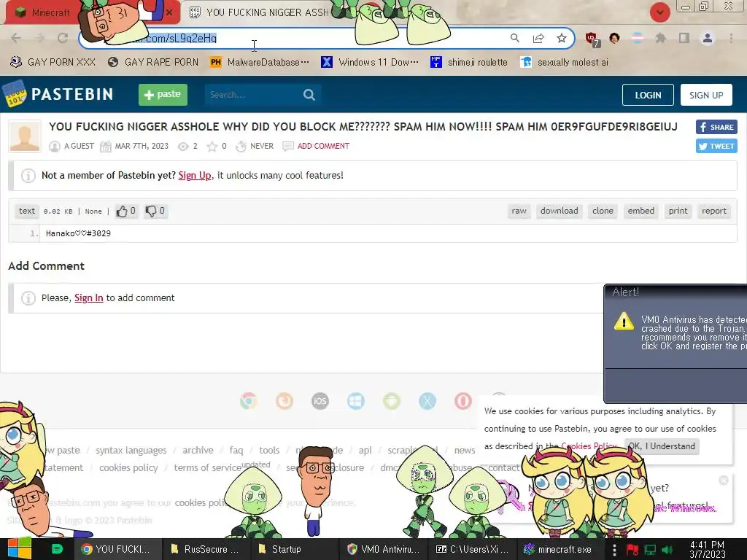The width and height of the screenshot is (747, 560).
Task: Go back using the browser back arrow
Action: coord(16,38)
